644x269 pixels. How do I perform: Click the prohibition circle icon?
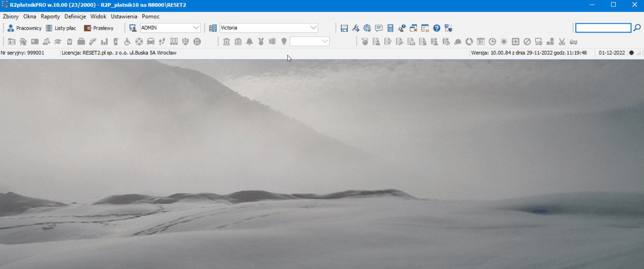pyautogui.click(x=527, y=41)
